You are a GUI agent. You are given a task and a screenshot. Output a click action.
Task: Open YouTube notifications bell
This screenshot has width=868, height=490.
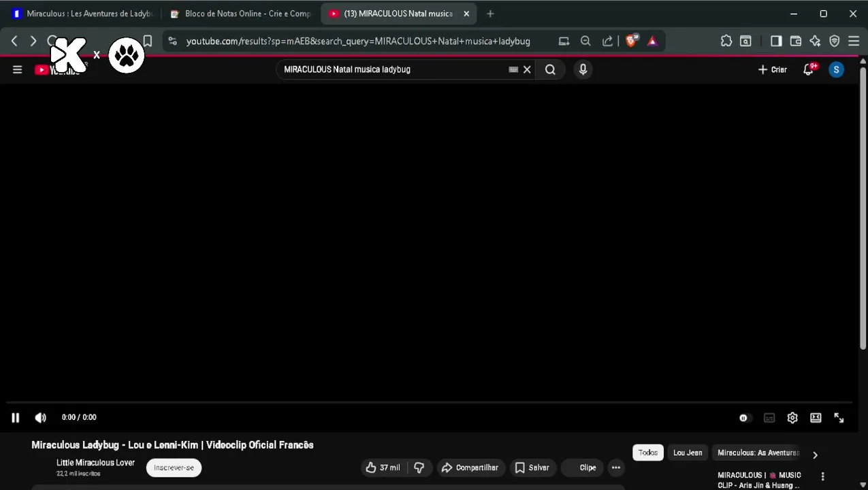[809, 69]
